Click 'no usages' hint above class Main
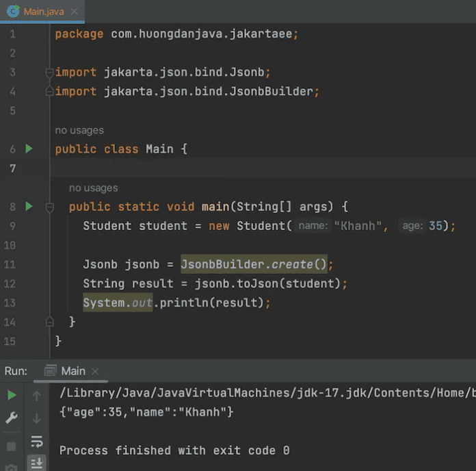 point(79,130)
